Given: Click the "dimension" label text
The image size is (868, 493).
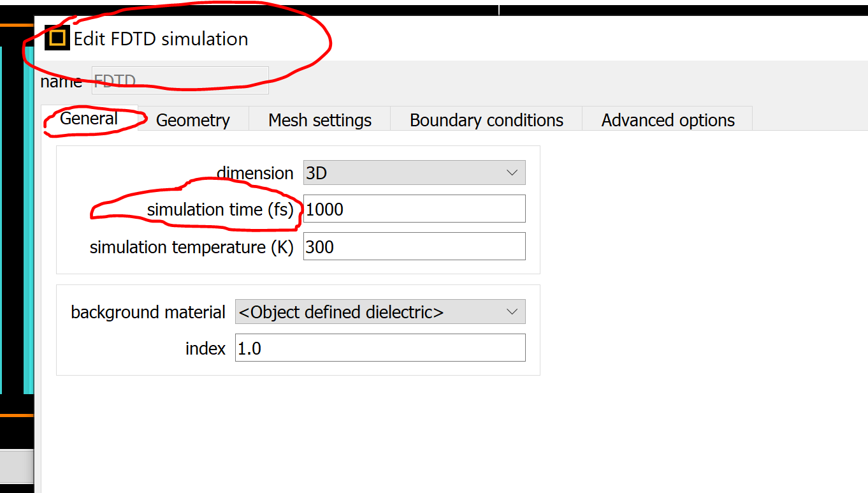Looking at the screenshot, I should (x=255, y=173).
